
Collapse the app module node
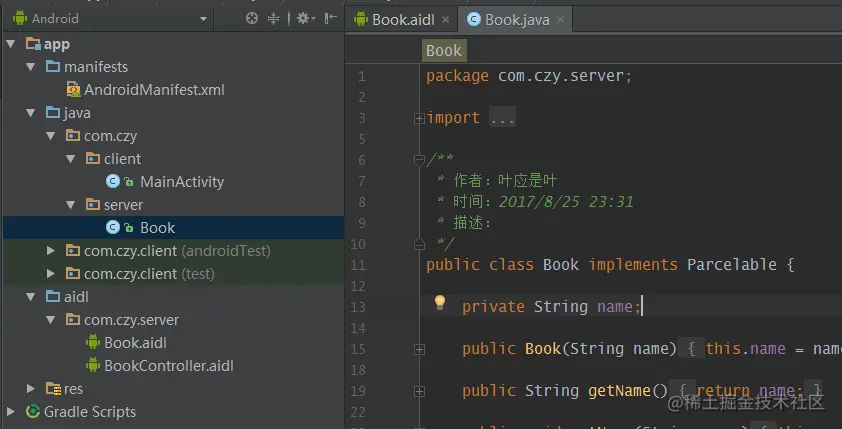[x=11, y=44]
